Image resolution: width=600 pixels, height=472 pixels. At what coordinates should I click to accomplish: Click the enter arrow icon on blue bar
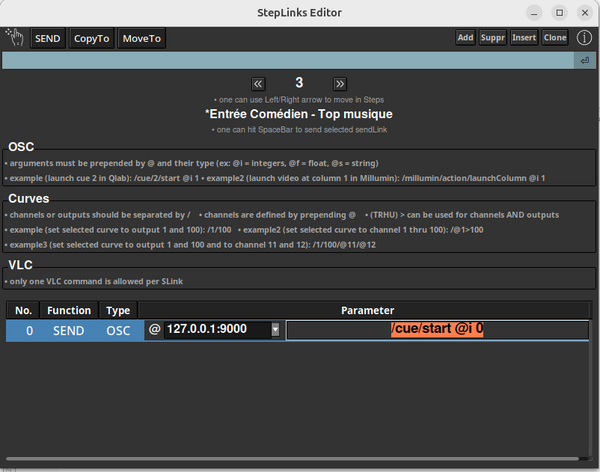[584, 62]
